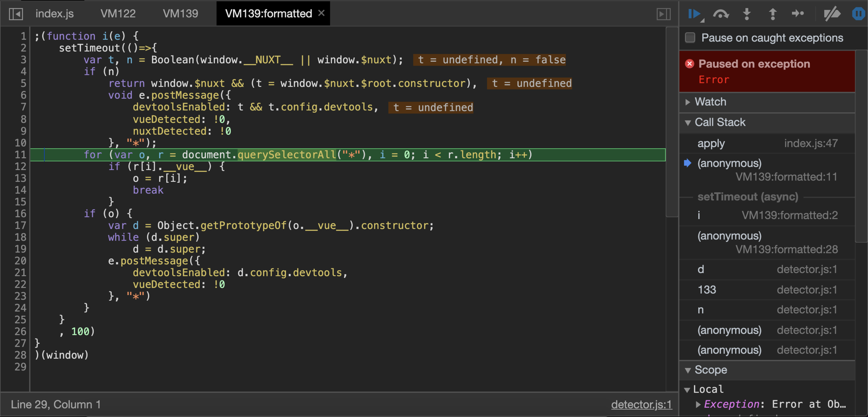This screenshot has height=417, width=868.
Task: Resume script execution
Action: click(x=694, y=14)
